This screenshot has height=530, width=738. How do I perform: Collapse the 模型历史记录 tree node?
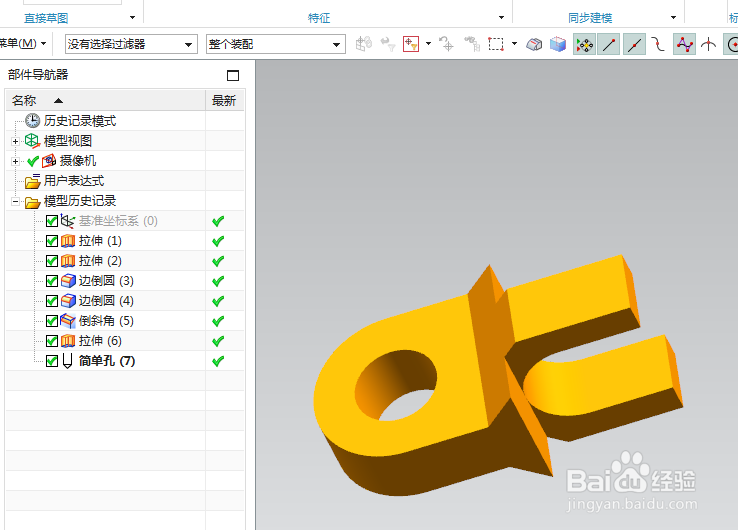coord(16,201)
